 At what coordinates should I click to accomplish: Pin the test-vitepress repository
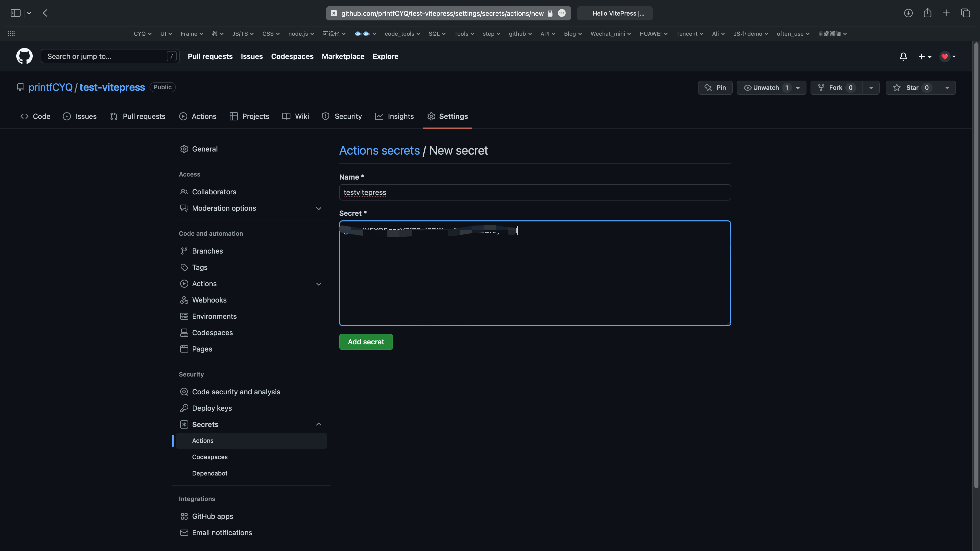tap(715, 88)
